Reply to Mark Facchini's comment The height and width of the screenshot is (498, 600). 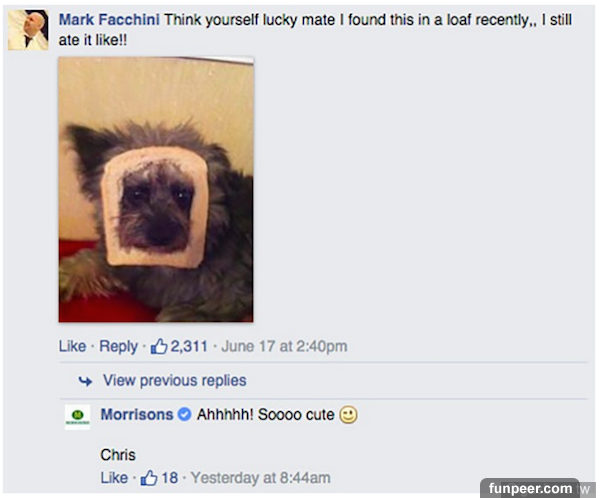(118, 346)
